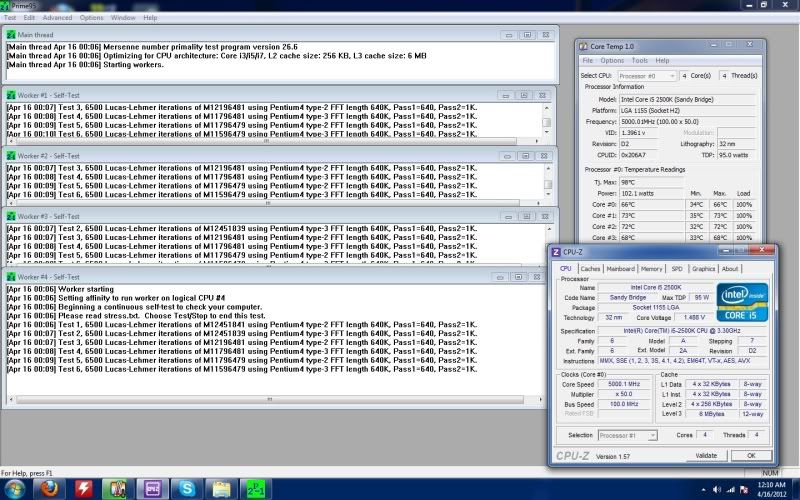Open the Core Temp Help menu
Viewport: 800px width, 500px height.
[662, 60]
